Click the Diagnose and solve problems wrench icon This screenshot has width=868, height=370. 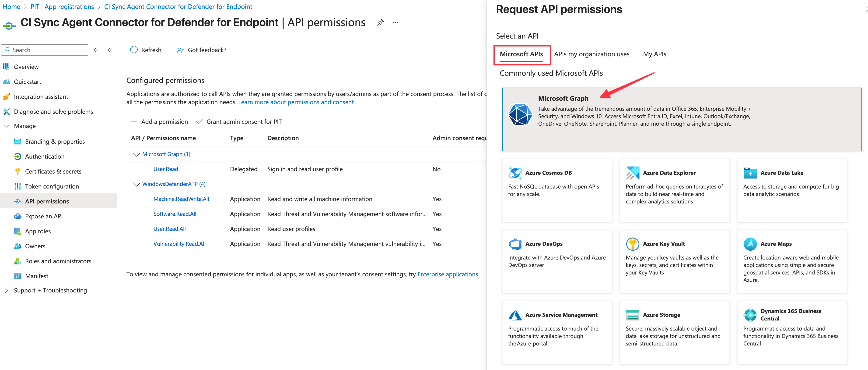coord(6,112)
